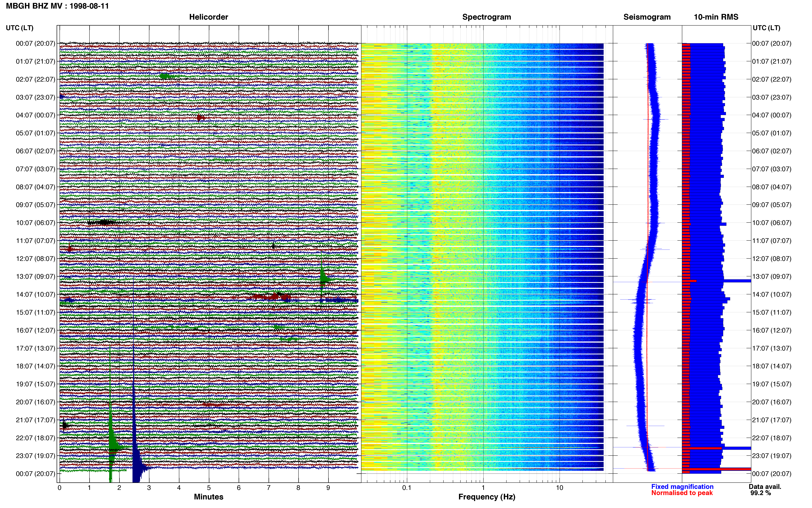Click 09:07 (05:07) on the Helicorder time axis
This screenshot has width=812, height=508.
36,205
